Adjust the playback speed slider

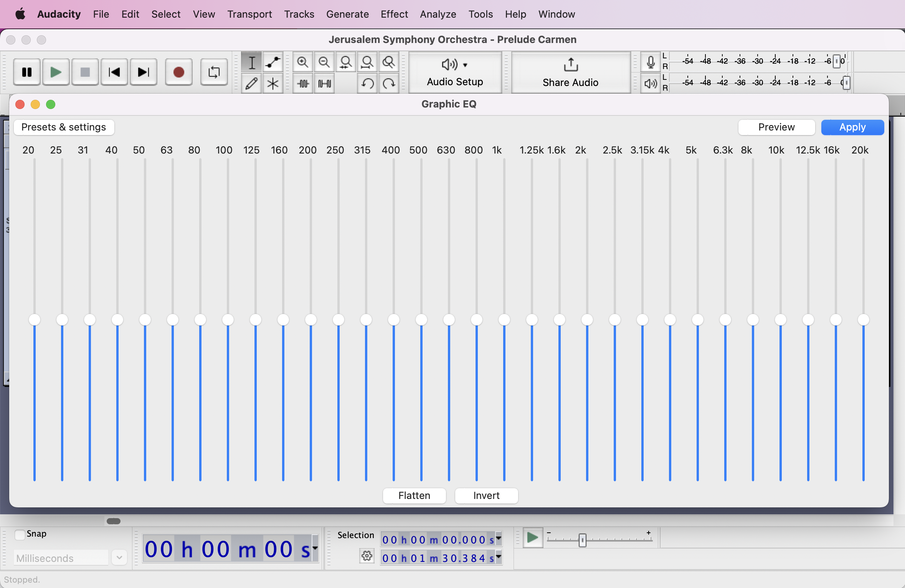click(583, 540)
